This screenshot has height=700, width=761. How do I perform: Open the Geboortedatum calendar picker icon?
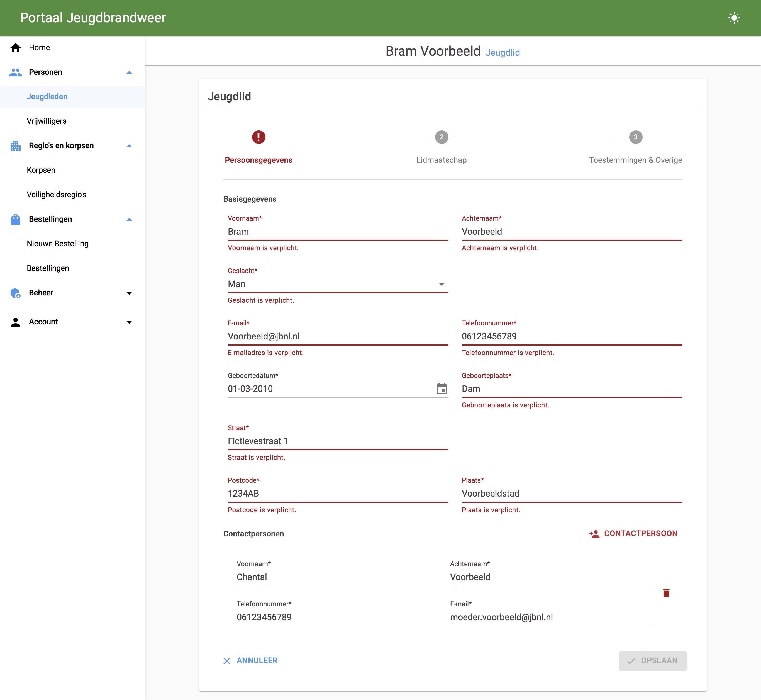point(442,389)
